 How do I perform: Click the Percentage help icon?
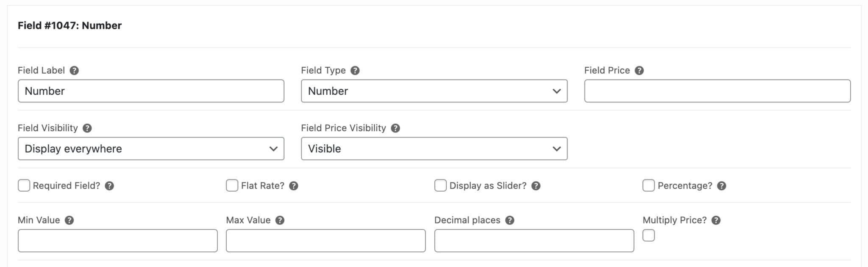tap(721, 186)
